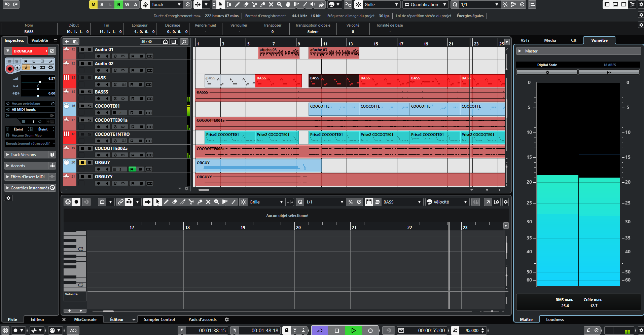Select the Draw pencil tool in editor toolbar

[x=166, y=202]
